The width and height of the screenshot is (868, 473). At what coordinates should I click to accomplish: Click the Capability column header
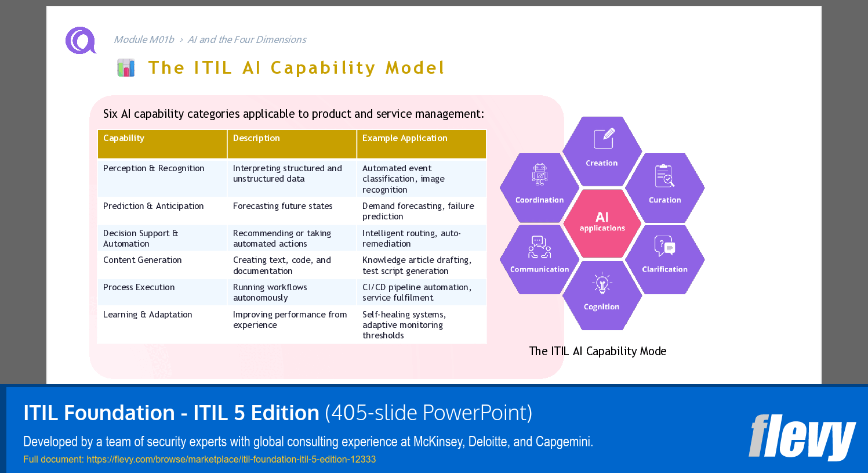pyautogui.click(x=162, y=144)
